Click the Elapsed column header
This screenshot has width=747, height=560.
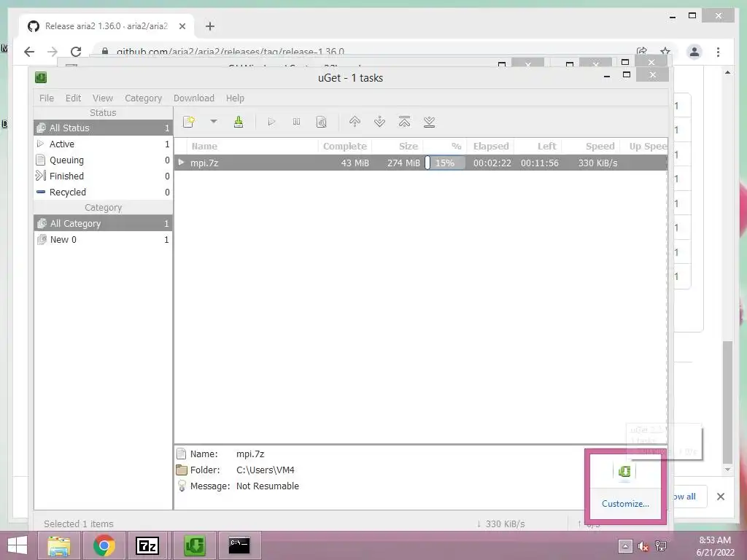tap(491, 146)
